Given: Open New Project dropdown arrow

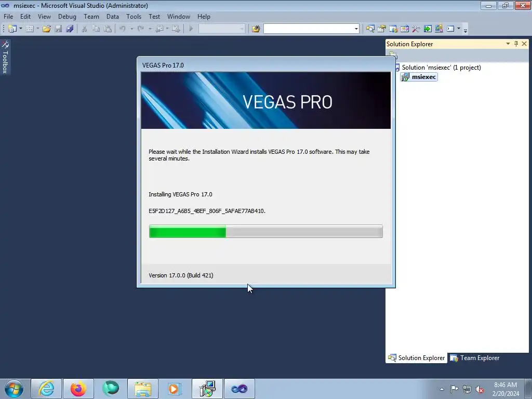Looking at the screenshot, I should coord(21,29).
